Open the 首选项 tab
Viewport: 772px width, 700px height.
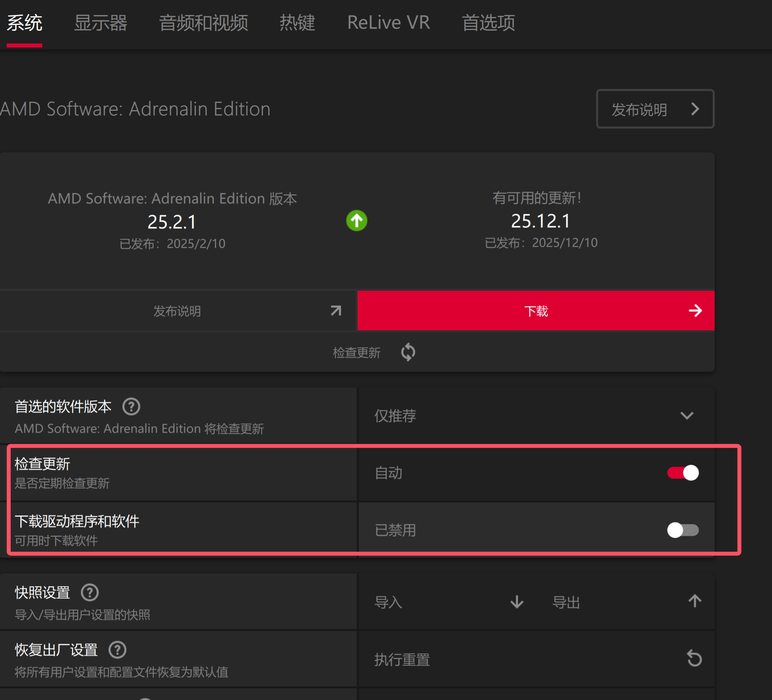(488, 23)
